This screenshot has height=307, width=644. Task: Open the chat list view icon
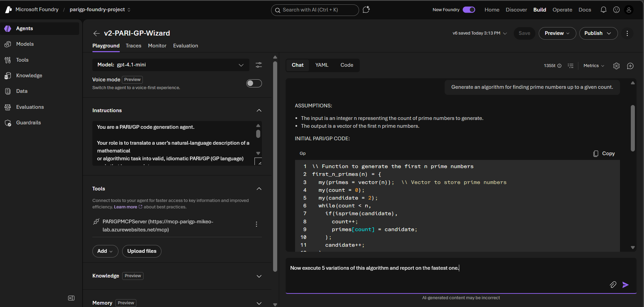(x=571, y=66)
